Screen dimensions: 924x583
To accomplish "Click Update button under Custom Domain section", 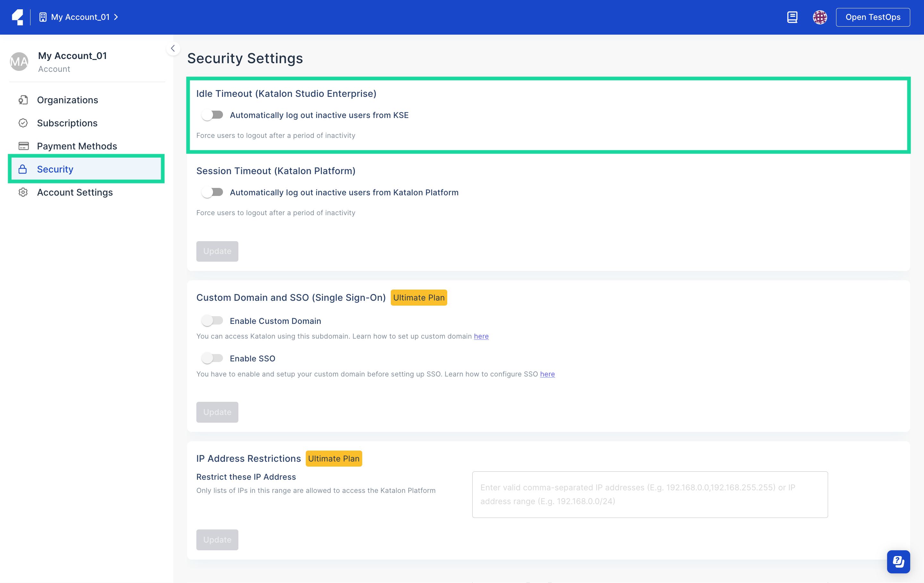I will point(217,411).
